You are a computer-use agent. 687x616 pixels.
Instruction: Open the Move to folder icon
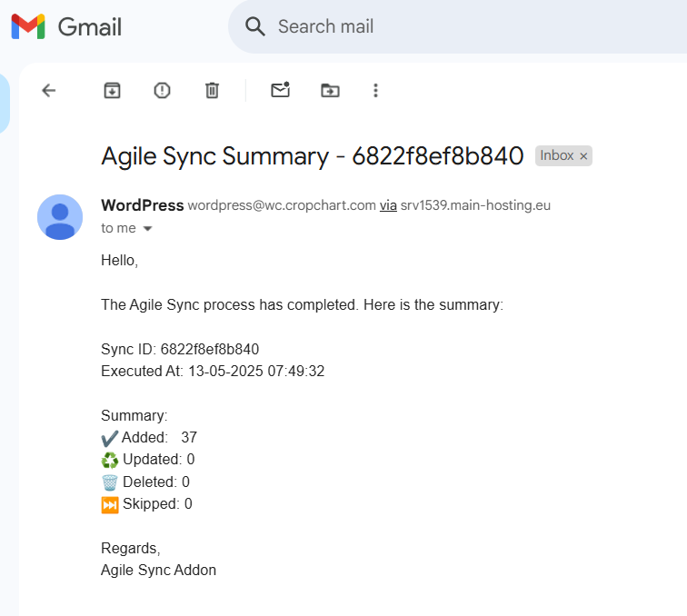click(331, 91)
